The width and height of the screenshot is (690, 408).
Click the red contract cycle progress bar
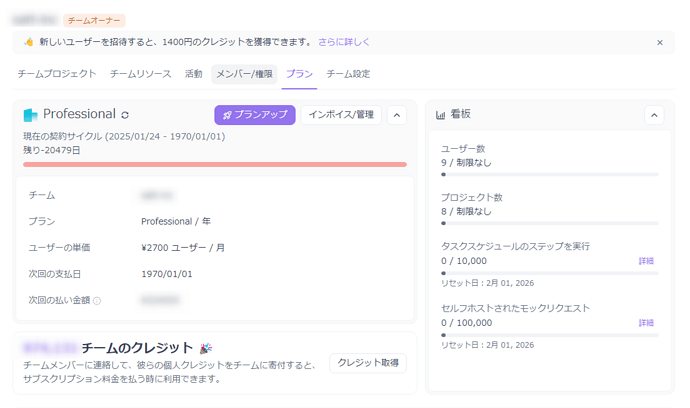point(214,164)
